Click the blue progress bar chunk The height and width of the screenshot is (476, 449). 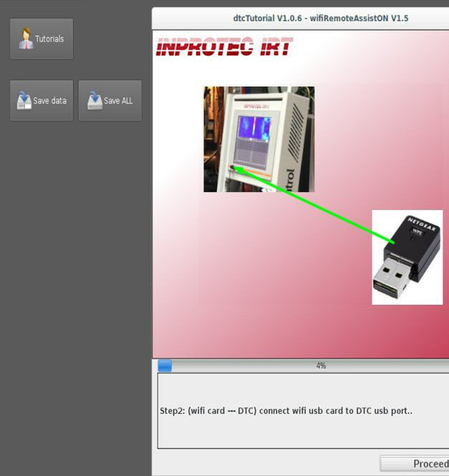click(x=165, y=366)
